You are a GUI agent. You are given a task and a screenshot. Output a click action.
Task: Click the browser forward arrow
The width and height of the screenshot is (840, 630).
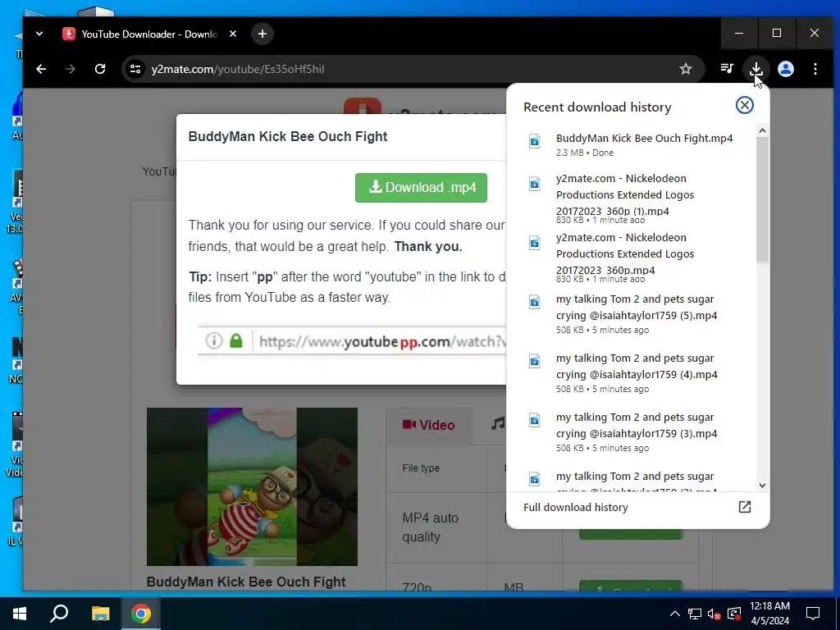tap(71, 69)
